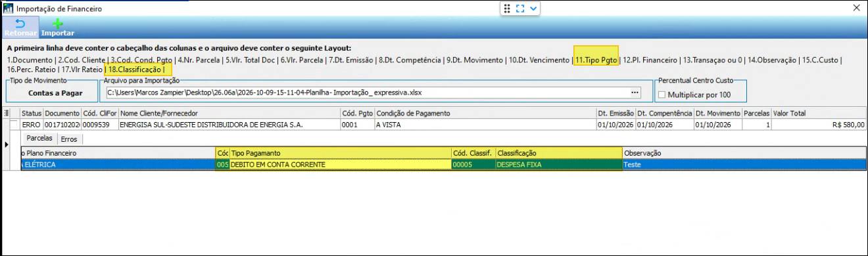This screenshot has width=868, height=256.
Task: Click the highlighted 11.Tipo Pgto layout text
Action: coord(596,60)
